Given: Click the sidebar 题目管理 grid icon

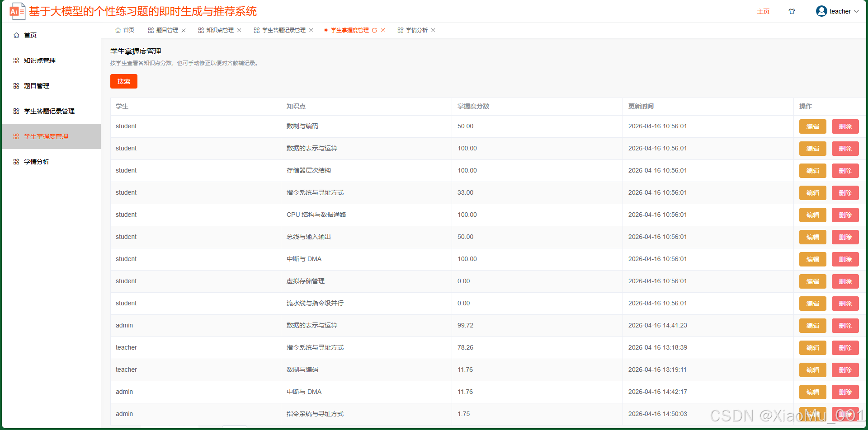Looking at the screenshot, I should 16,86.
